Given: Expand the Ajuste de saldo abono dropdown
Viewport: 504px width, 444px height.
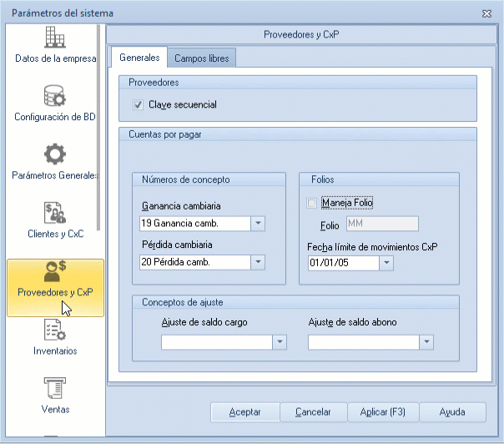Looking at the screenshot, I should (x=426, y=342).
